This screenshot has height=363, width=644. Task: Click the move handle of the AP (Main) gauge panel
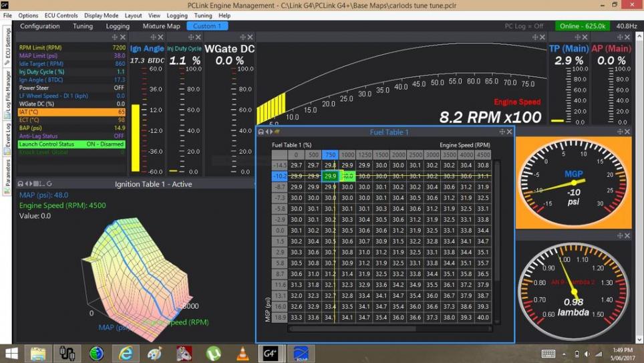pyautogui.click(x=620, y=37)
